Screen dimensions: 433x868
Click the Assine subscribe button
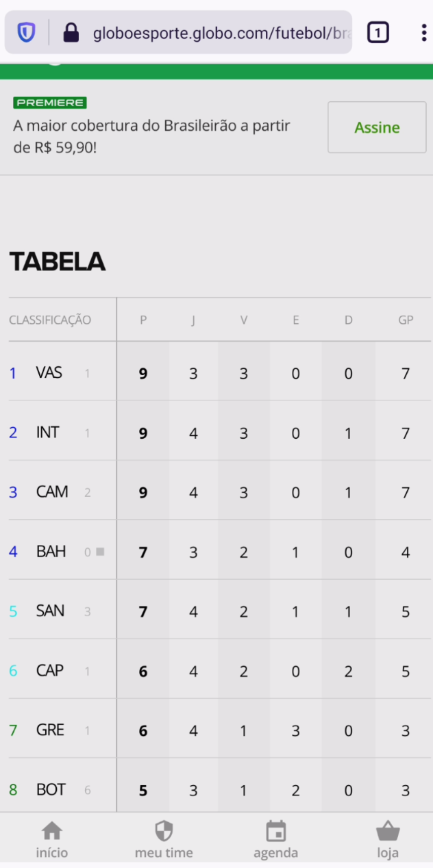pyautogui.click(x=377, y=127)
